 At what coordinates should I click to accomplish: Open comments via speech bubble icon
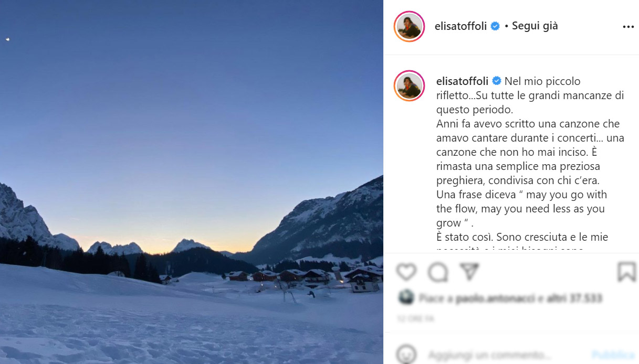tap(437, 272)
